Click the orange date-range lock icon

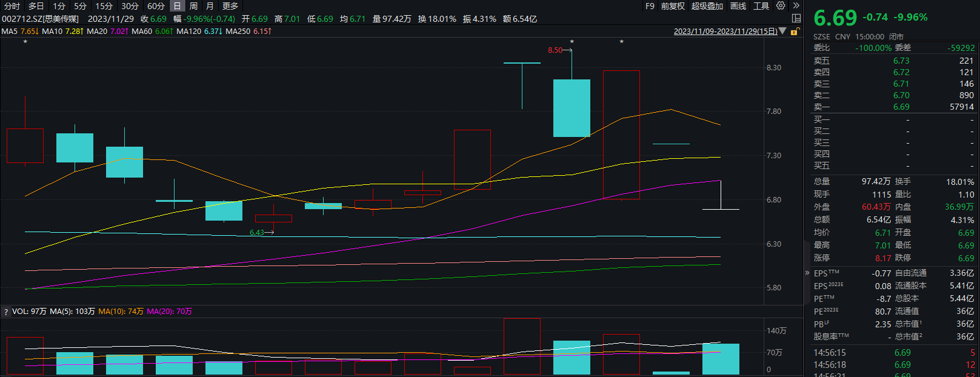794,31
